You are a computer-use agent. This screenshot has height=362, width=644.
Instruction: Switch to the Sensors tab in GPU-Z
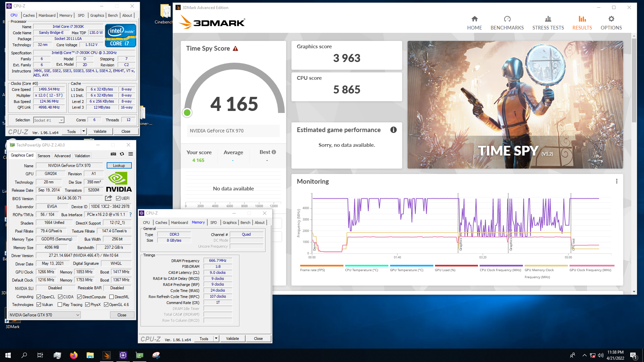click(44, 156)
